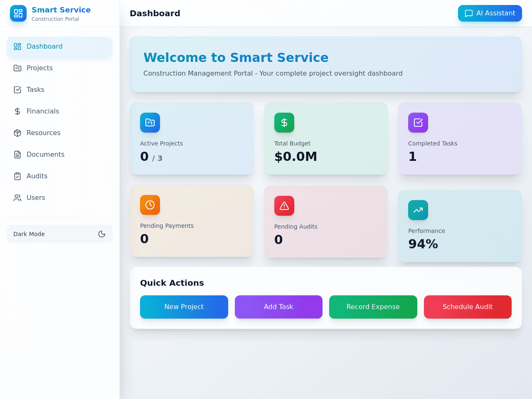Open the Resources section

[59, 133]
